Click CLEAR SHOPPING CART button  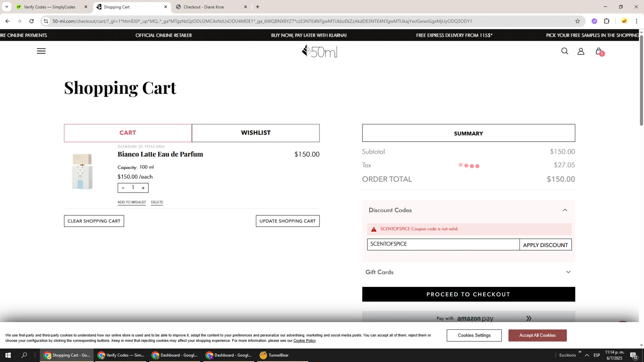point(94,221)
